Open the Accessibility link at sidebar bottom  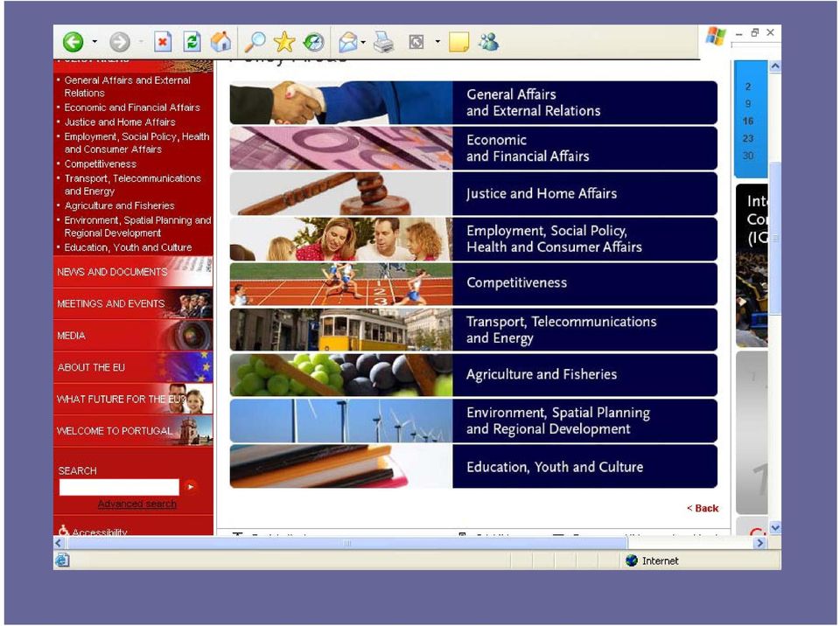[x=93, y=532]
